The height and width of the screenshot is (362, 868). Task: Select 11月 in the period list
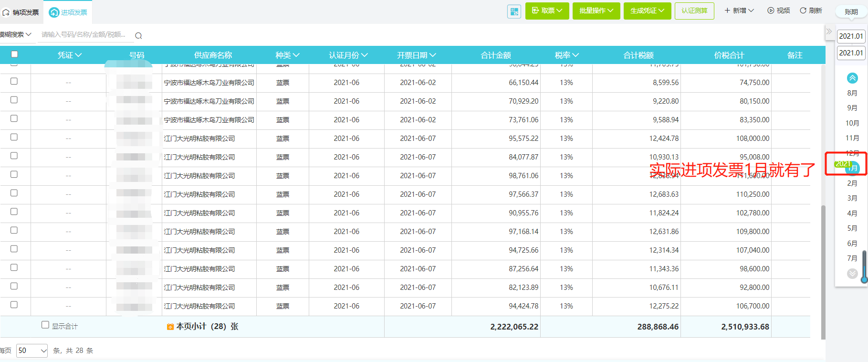tap(852, 138)
